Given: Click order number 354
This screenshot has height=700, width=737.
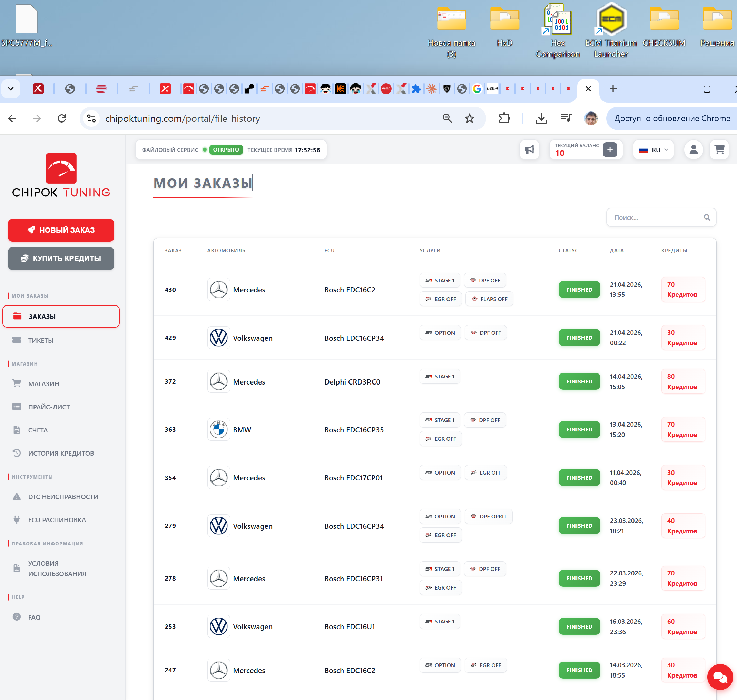Looking at the screenshot, I should 170,478.
